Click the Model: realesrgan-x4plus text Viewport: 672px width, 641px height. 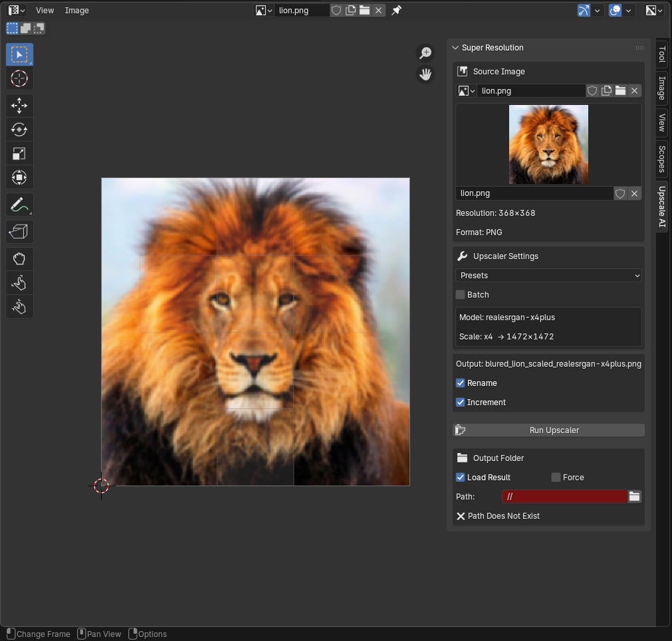[x=507, y=318]
